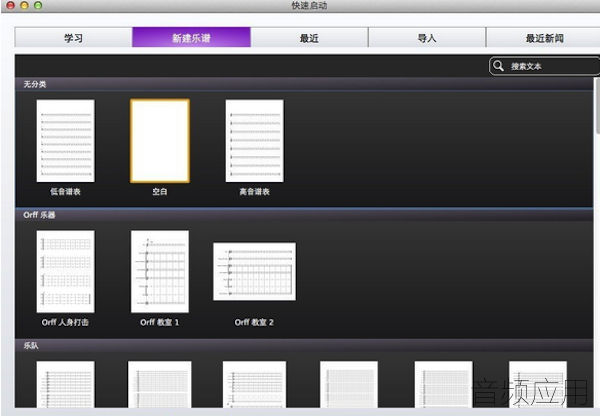Screen dimensions: 600x416
Task: Click the Orff 教室 1 label
Action: point(160,322)
